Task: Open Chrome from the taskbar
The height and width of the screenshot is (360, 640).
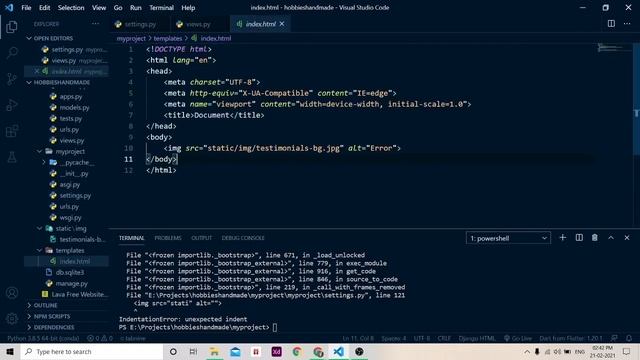Action: pyautogui.click(x=297, y=351)
